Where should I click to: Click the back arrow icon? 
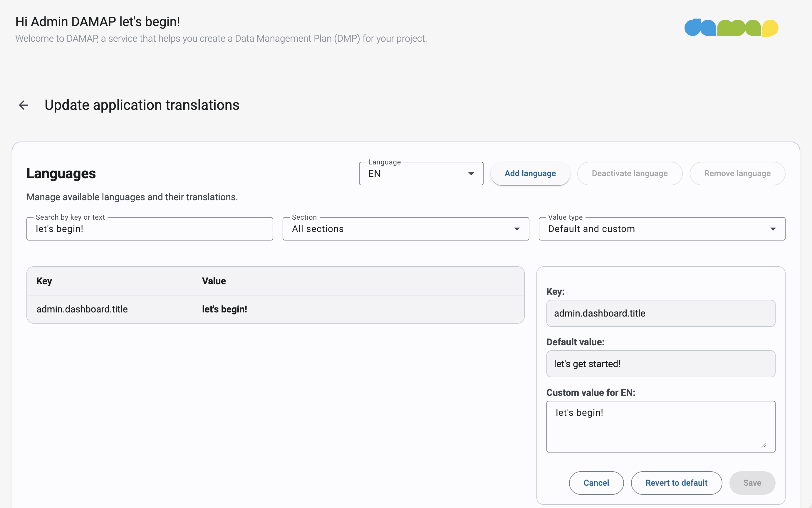[24, 105]
